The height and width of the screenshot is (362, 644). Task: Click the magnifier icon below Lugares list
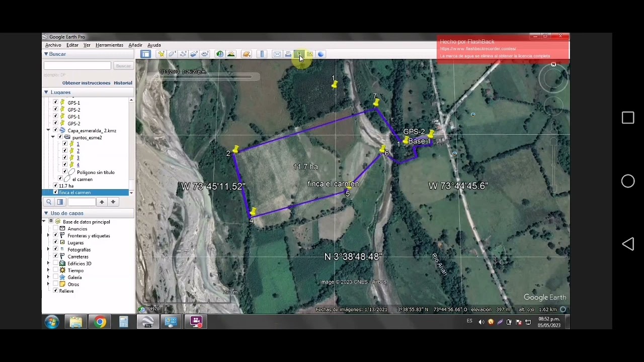pos(49,202)
